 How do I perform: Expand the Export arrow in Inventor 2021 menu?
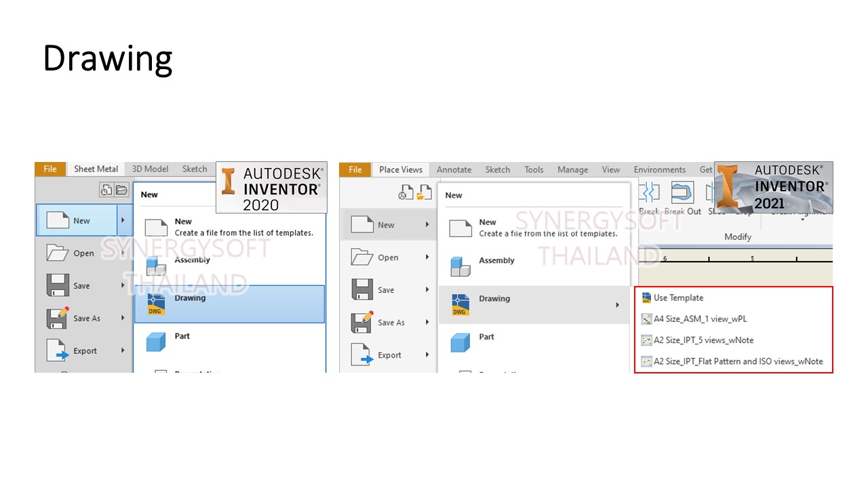coord(427,354)
